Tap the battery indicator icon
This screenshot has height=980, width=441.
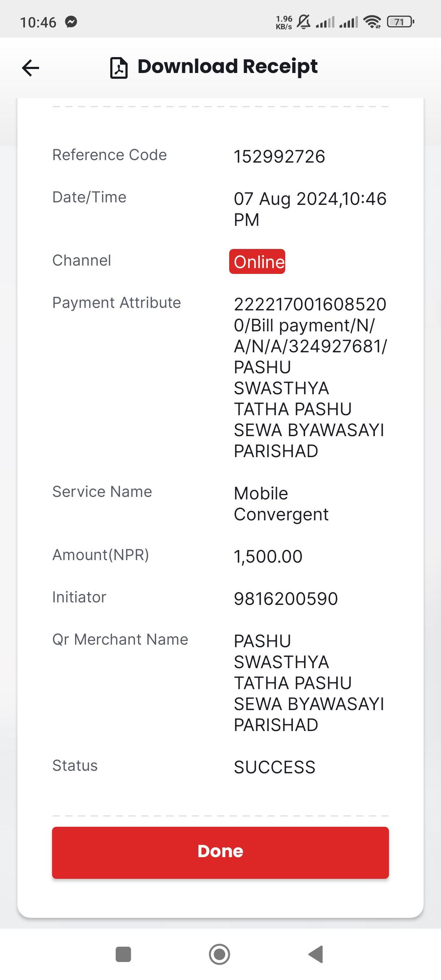[x=400, y=22]
